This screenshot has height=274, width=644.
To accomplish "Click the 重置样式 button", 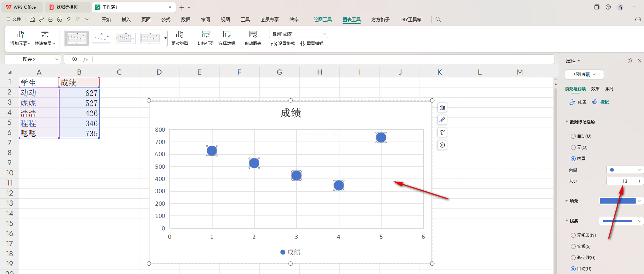I will 312,44.
